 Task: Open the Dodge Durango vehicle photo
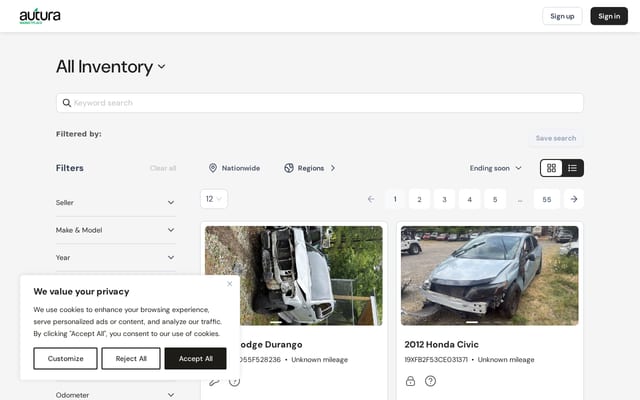point(294,276)
